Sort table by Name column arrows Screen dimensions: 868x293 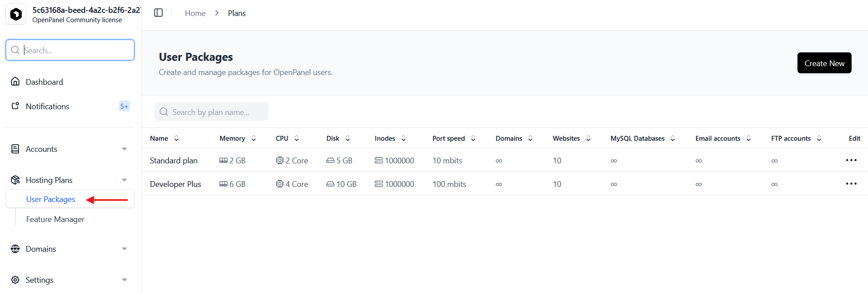(176, 139)
